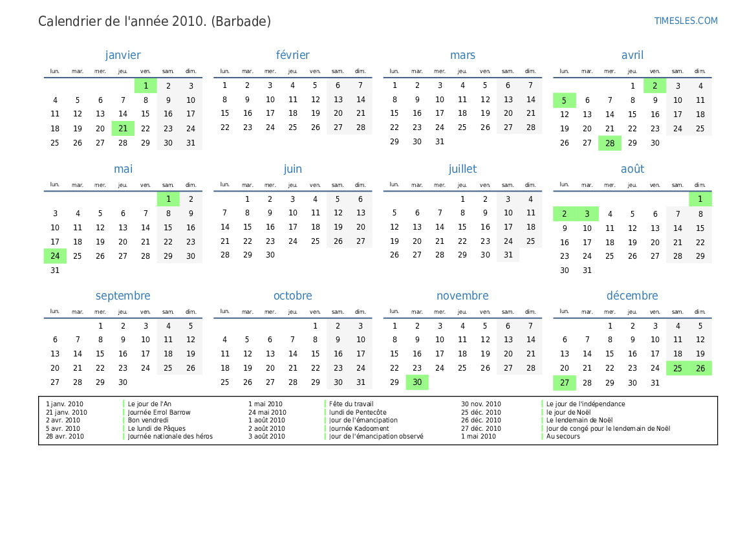Click legend entry 'Journée Errol Barrow'
The height and width of the screenshot is (535, 756).
coord(159,413)
